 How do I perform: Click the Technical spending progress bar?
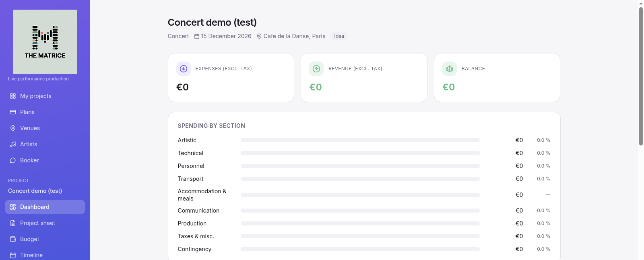click(360, 153)
